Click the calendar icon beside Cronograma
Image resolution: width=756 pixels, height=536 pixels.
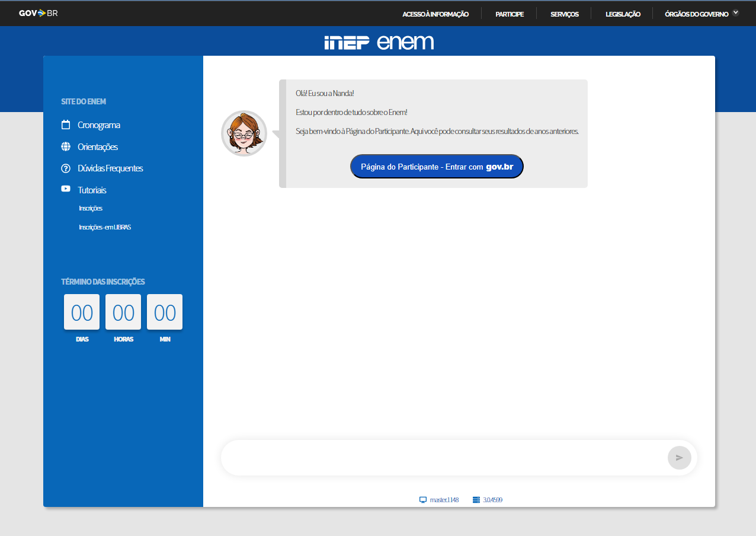tap(66, 125)
